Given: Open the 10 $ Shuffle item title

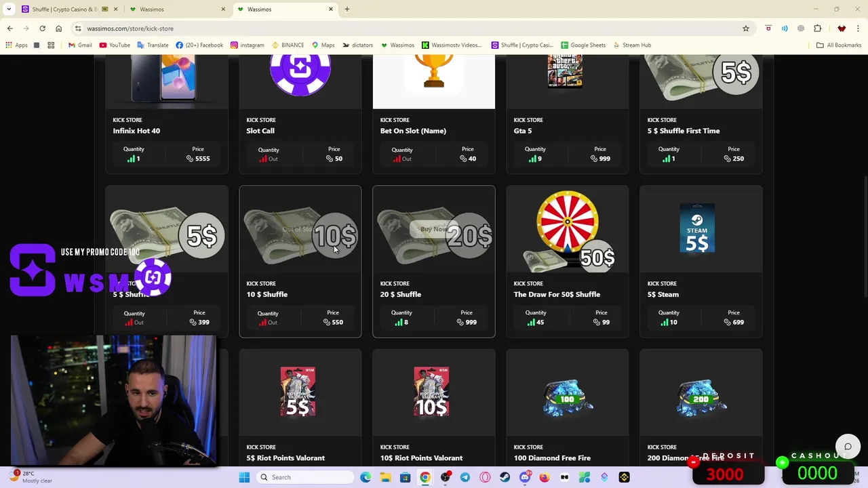Looking at the screenshot, I should click(267, 294).
